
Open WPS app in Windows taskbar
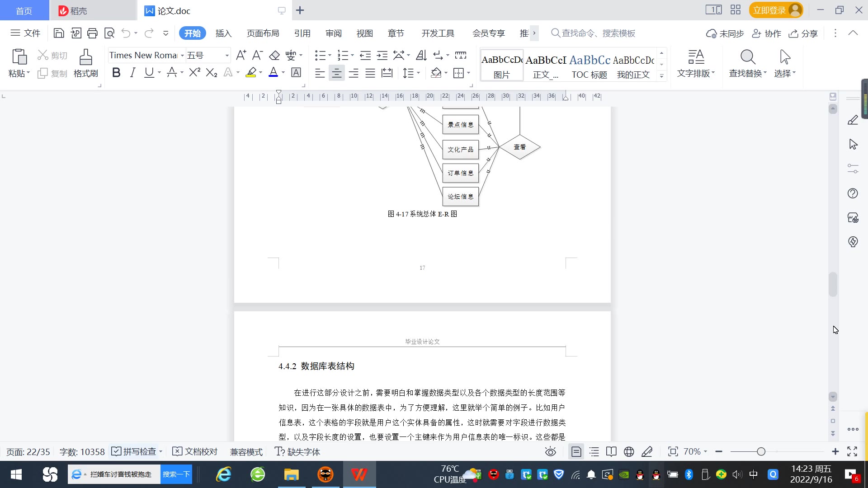(x=359, y=474)
